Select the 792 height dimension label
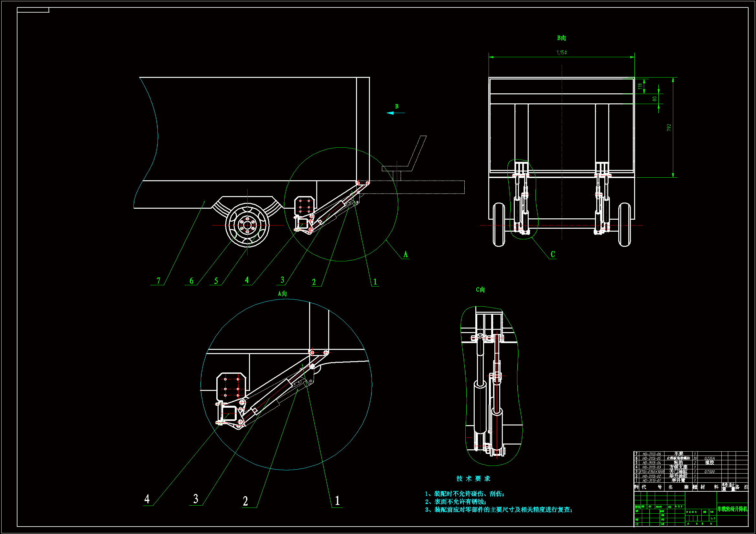 click(x=669, y=127)
